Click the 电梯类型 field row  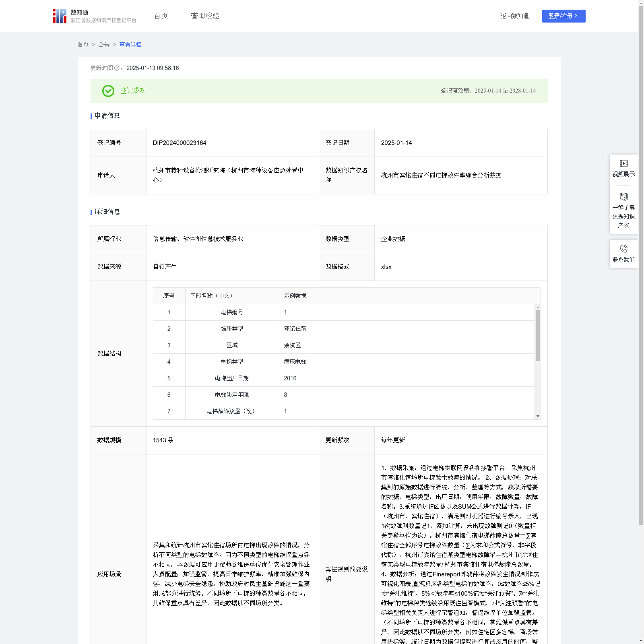coord(344,362)
